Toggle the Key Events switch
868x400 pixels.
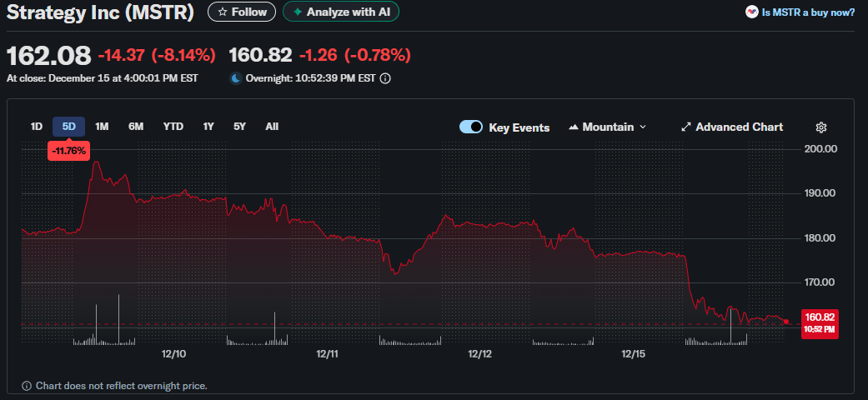click(471, 127)
